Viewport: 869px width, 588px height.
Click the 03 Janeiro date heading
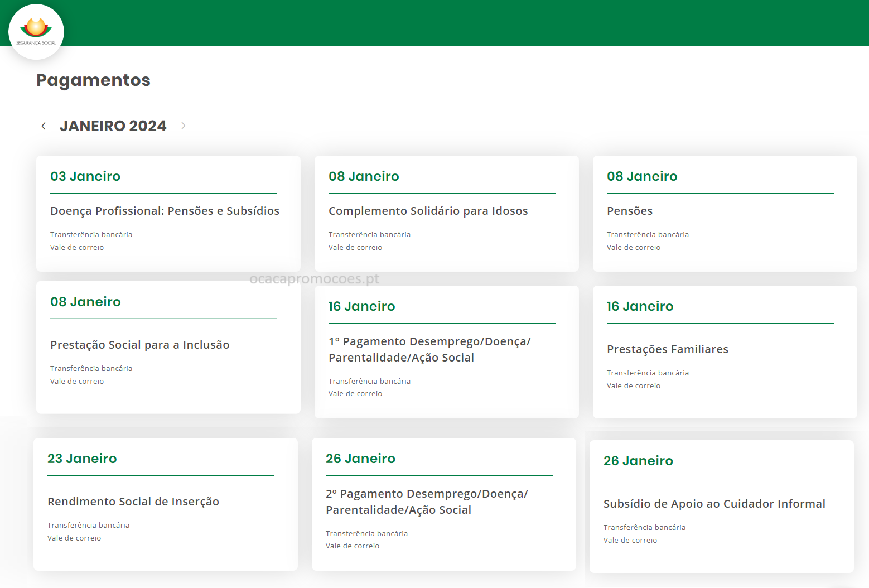click(x=85, y=176)
